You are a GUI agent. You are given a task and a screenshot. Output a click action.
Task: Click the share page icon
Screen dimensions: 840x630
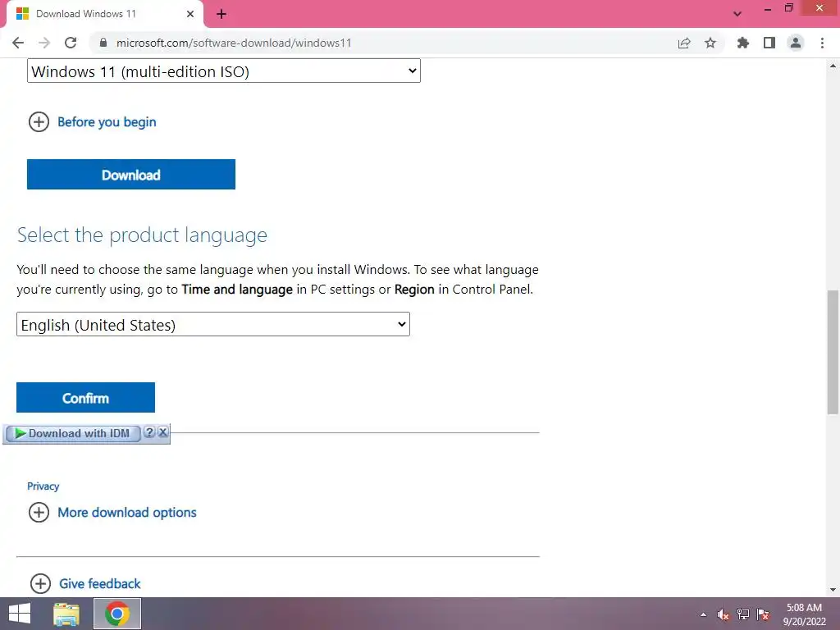click(684, 43)
